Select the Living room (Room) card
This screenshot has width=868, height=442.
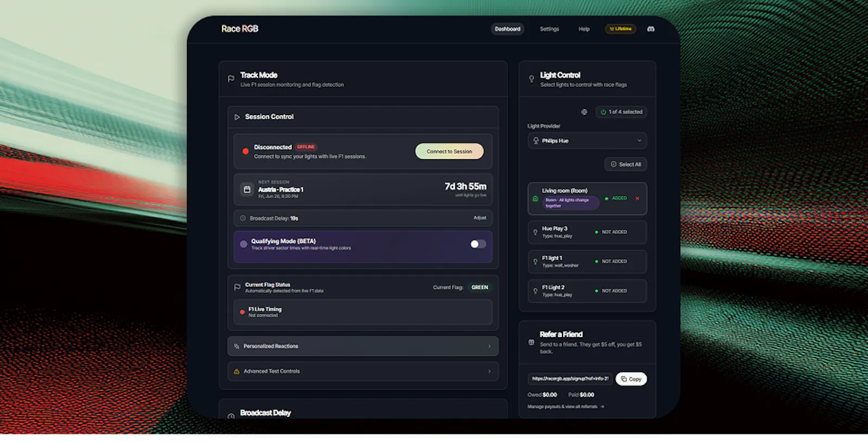coord(587,199)
